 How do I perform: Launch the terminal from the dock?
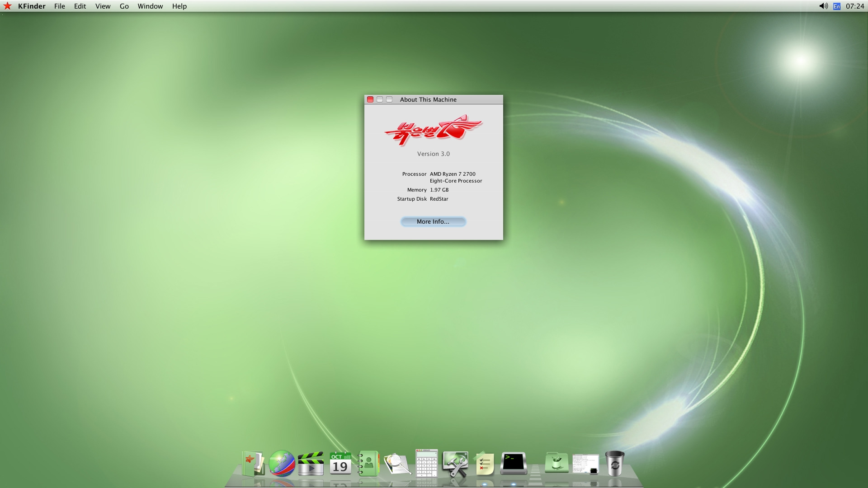click(514, 464)
